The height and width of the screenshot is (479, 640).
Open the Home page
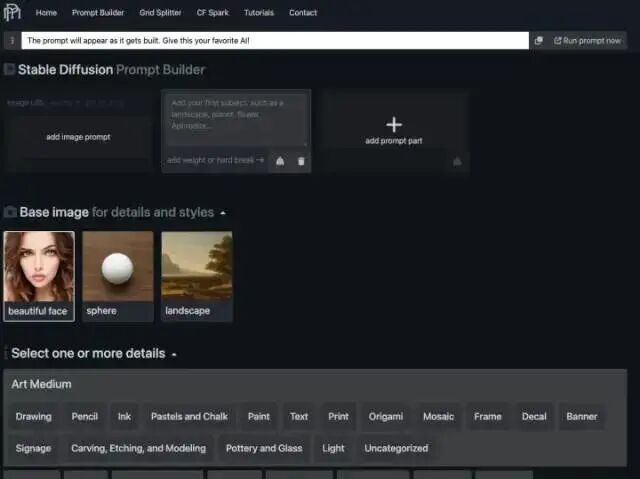point(46,13)
